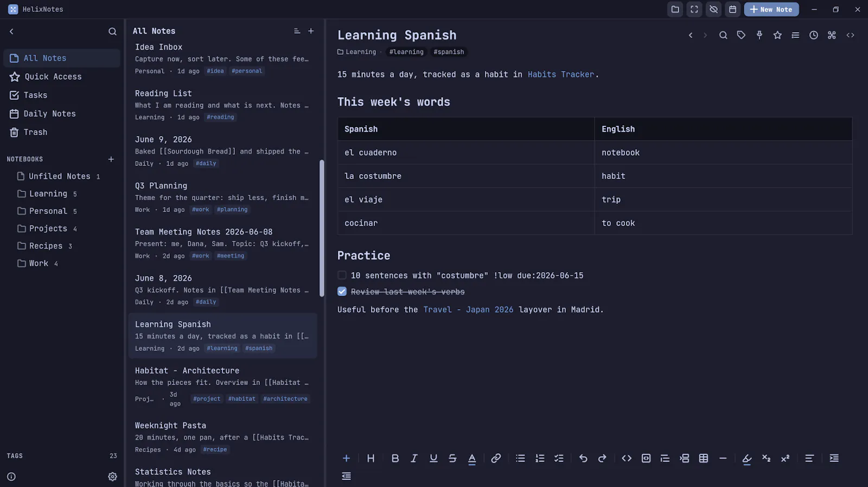The height and width of the screenshot is (487, 868).
Task: Open the text alignment option
Action: [x=809, y=458]
